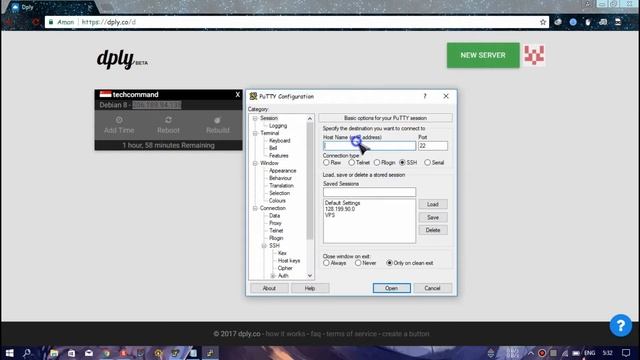Screen dimensions: 640x360
Task: Collapse the Terminal tree node
Action: 255,133
